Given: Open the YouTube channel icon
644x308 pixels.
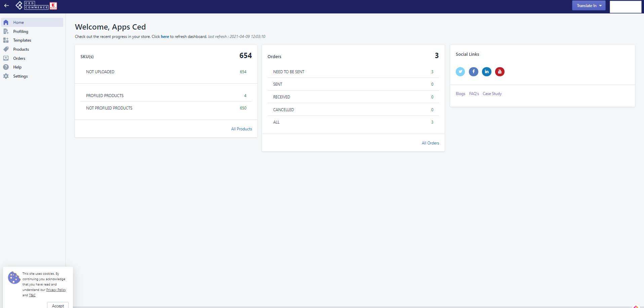Looking at the screenshot, I should click(x=499, y=72).
